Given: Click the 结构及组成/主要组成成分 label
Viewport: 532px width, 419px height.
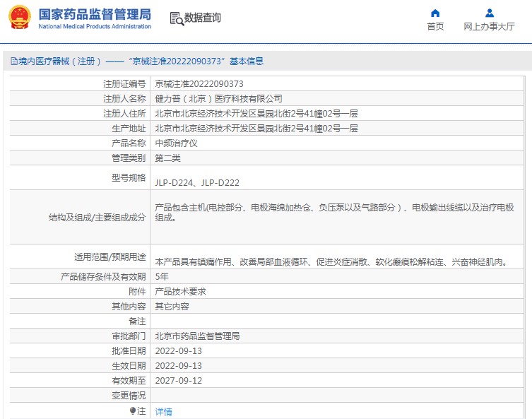Looking at the screenshot, I should coord(97,218).
